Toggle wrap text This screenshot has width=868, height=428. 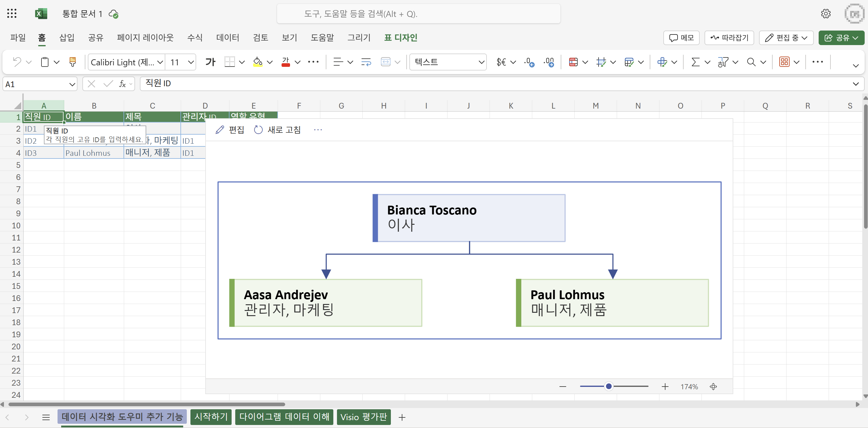pyautogui.click(x=366, y=62)
